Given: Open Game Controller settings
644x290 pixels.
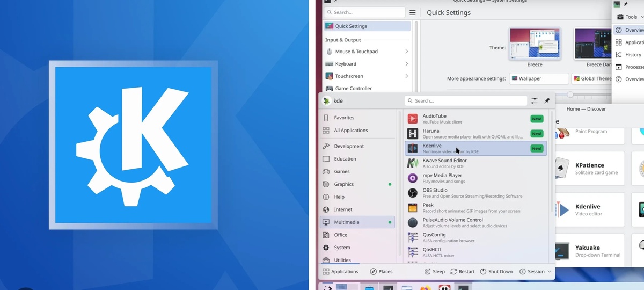Looking at the screenshot, I should (x=368, y=88).
